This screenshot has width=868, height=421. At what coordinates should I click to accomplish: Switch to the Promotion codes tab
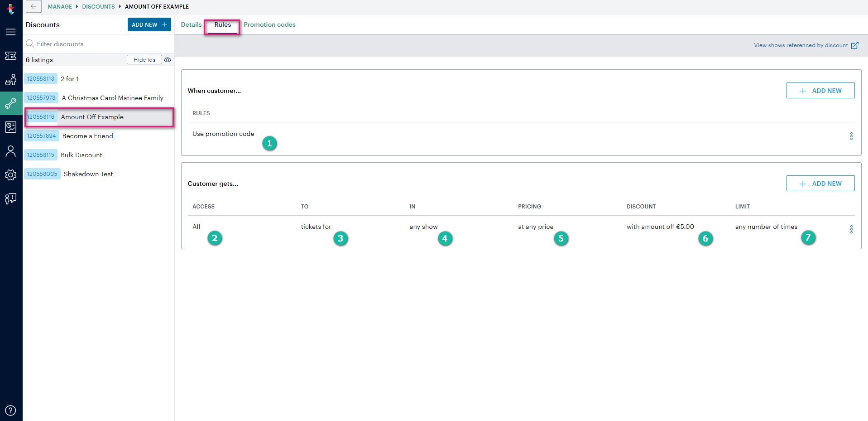click(269, 24)
